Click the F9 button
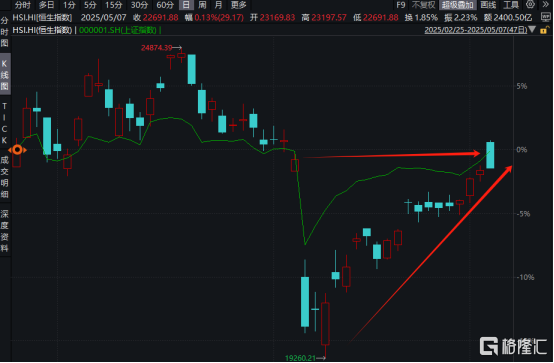The width and height of the screenshot is (554, 363). (x=401, y=5)
